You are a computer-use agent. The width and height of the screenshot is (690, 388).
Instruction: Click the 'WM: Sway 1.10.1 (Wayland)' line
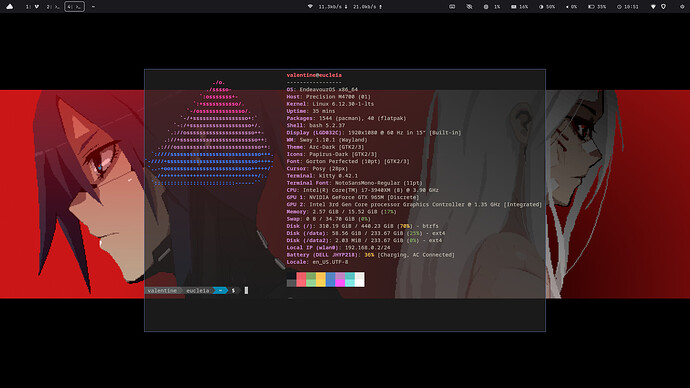click(x=327, y=140)
